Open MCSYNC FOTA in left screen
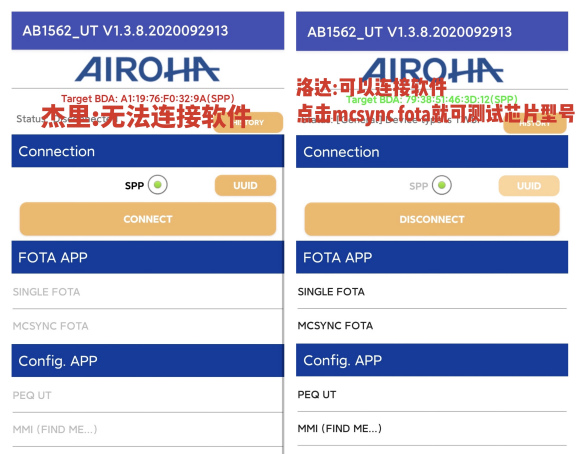Image resolution: width=580 pixels, height=454 pixels. [148, 326]
